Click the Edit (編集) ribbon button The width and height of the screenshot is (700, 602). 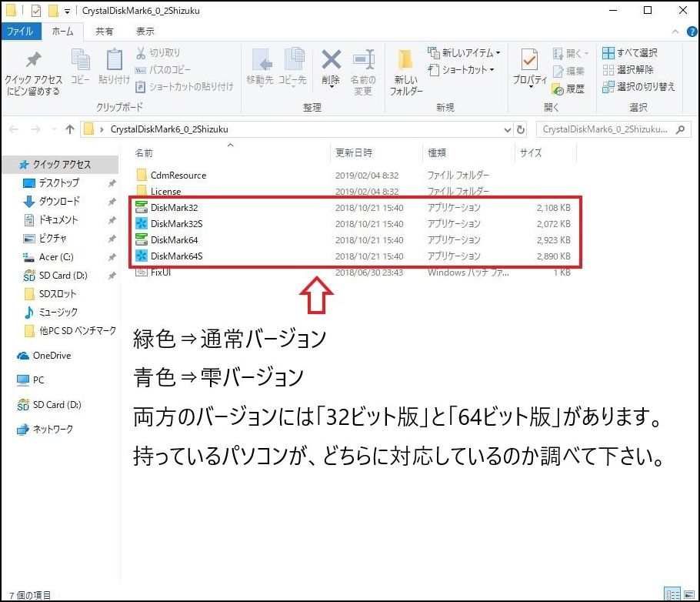(x=568, y=71)
